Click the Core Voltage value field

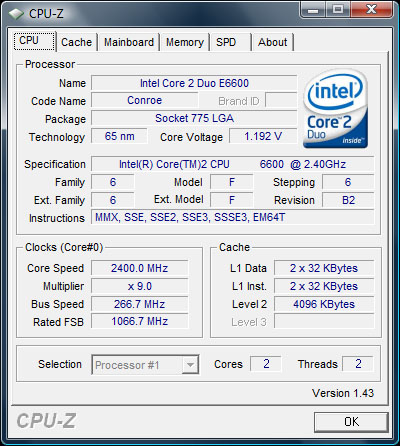263,136
